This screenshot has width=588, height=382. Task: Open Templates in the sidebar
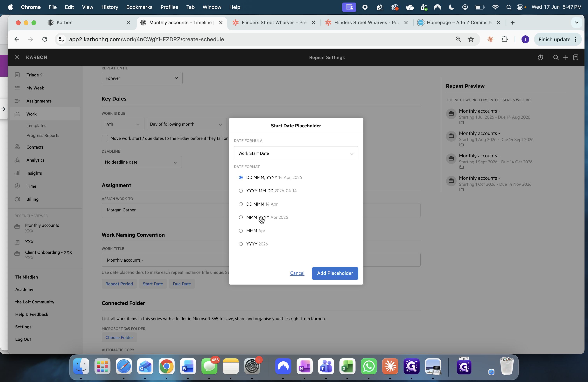click(36, 125)
